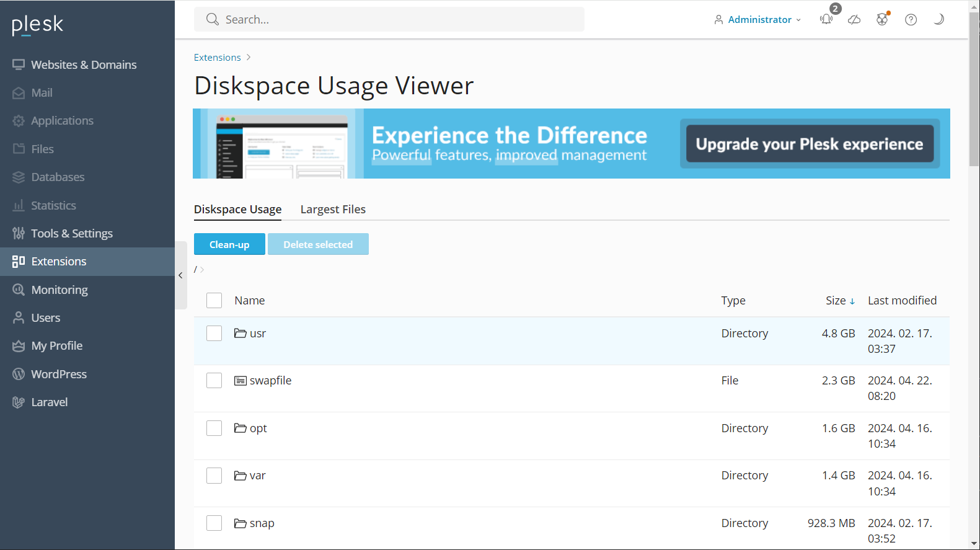Click the Files folder icon in sidebar

(x=19, y=149)
